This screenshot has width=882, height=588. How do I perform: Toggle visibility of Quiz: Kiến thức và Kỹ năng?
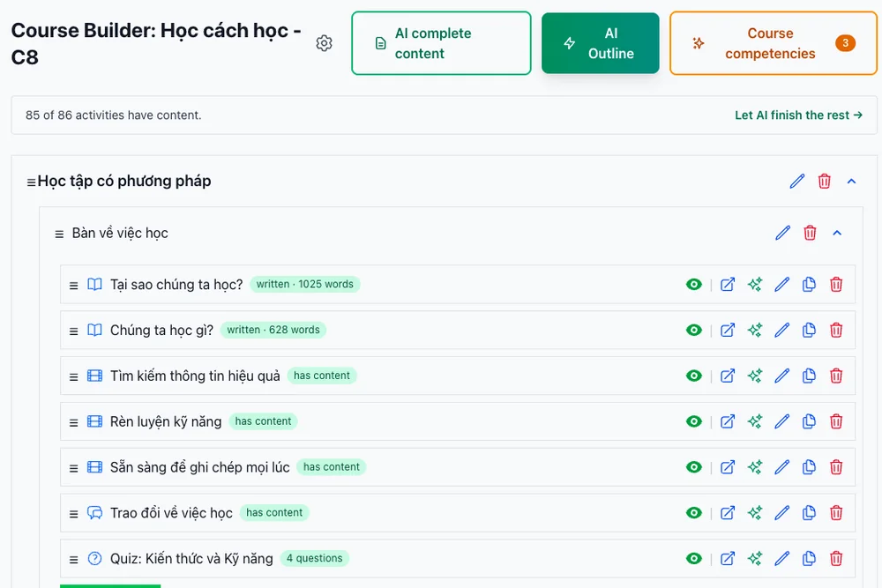694,558
